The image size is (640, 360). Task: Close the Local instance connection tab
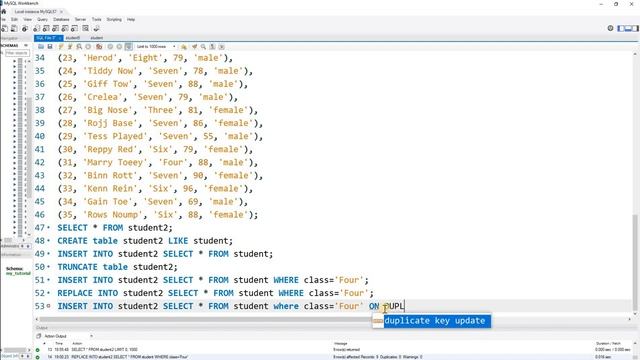coord(62,11)
